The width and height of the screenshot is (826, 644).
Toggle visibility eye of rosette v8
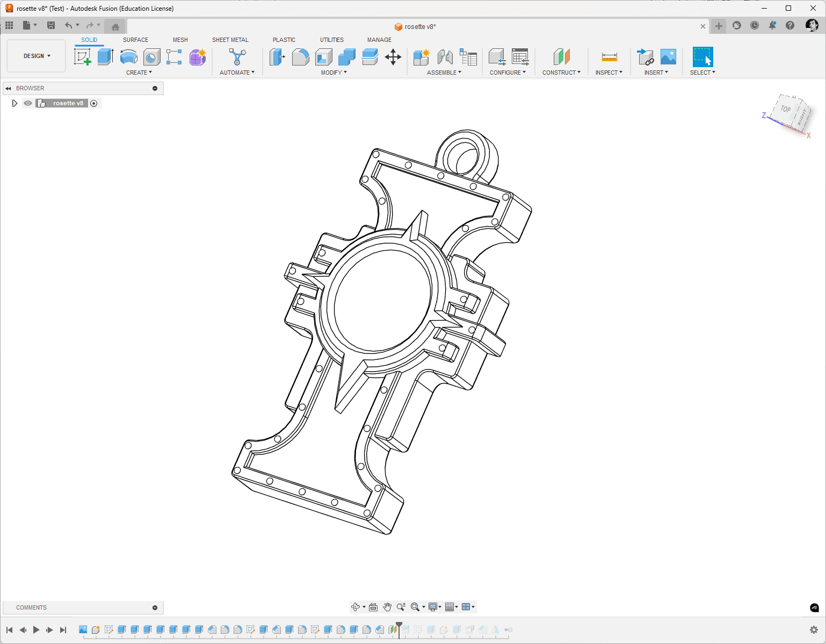tap(28, 103)
